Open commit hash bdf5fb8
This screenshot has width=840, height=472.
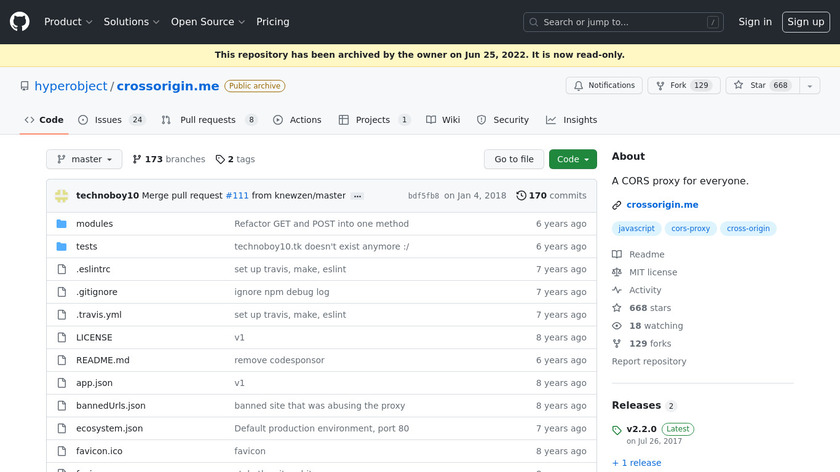coord(423,196)
